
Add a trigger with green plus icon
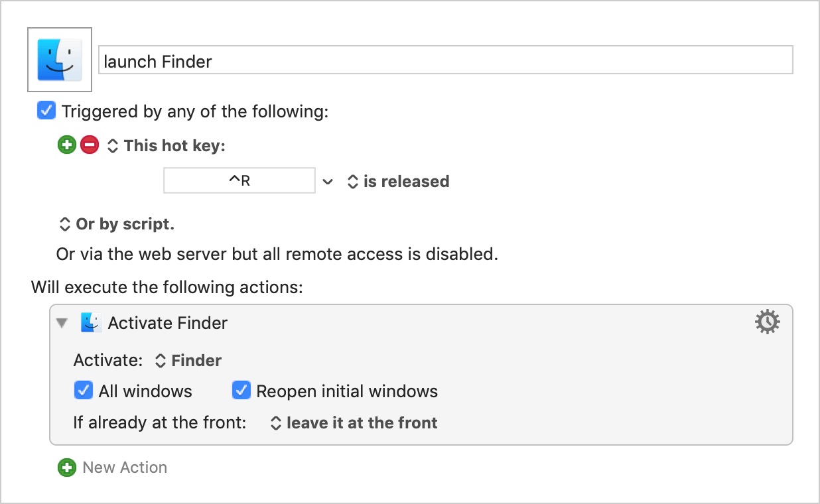pyautogui.click(x=67, y=145)
